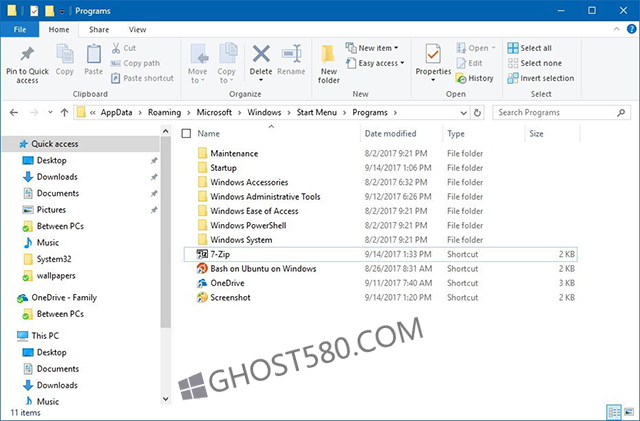Click title bar Properties quick access icon

pos(34,11)
